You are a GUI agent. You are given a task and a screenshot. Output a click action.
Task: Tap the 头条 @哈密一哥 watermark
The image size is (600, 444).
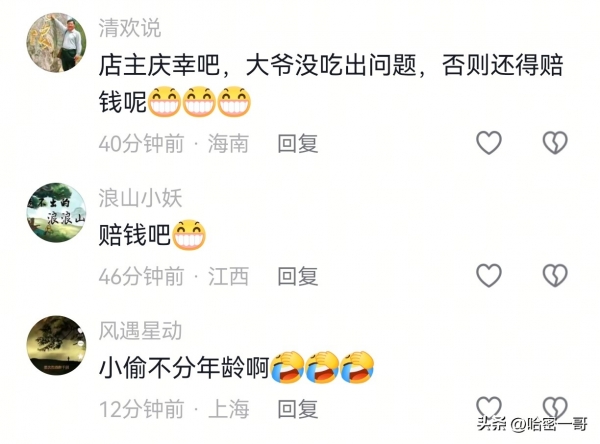click(532, 424)
